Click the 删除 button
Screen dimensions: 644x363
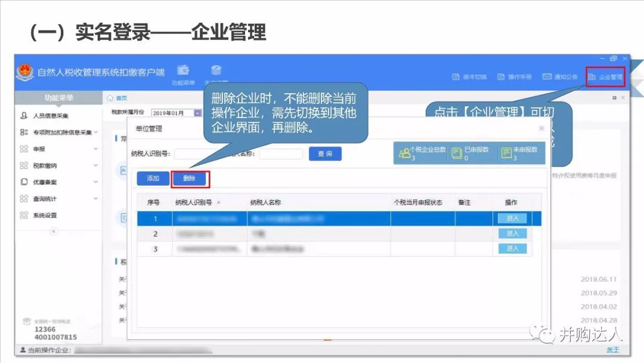tap(190, 179)
